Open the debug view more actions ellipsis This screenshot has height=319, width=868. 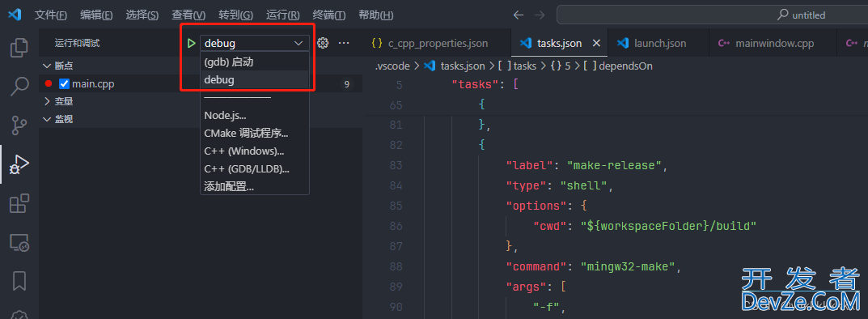pos(344,43)
